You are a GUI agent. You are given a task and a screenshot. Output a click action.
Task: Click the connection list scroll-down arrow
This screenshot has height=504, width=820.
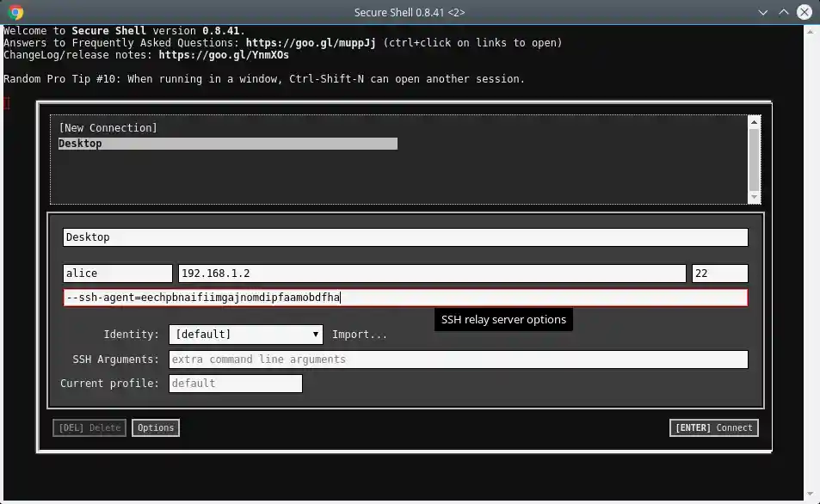(754, 197)
